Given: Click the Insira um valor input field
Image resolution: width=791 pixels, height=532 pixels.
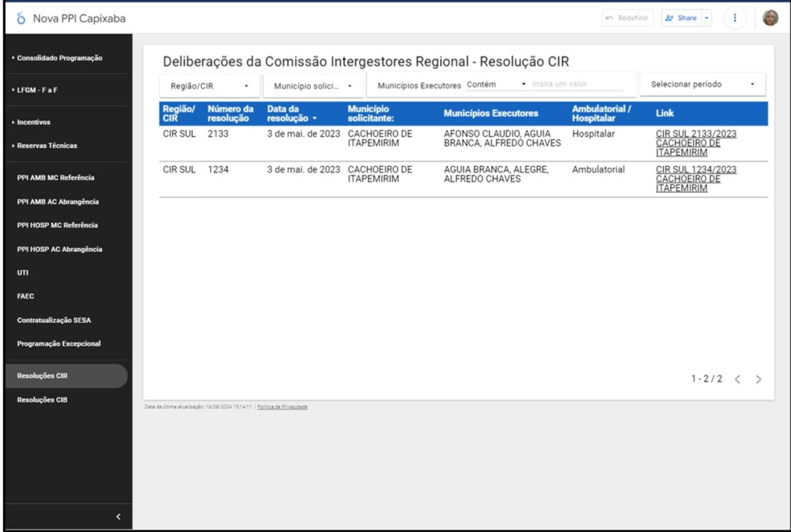Looking at the screenshot, I should click(576, 84).
